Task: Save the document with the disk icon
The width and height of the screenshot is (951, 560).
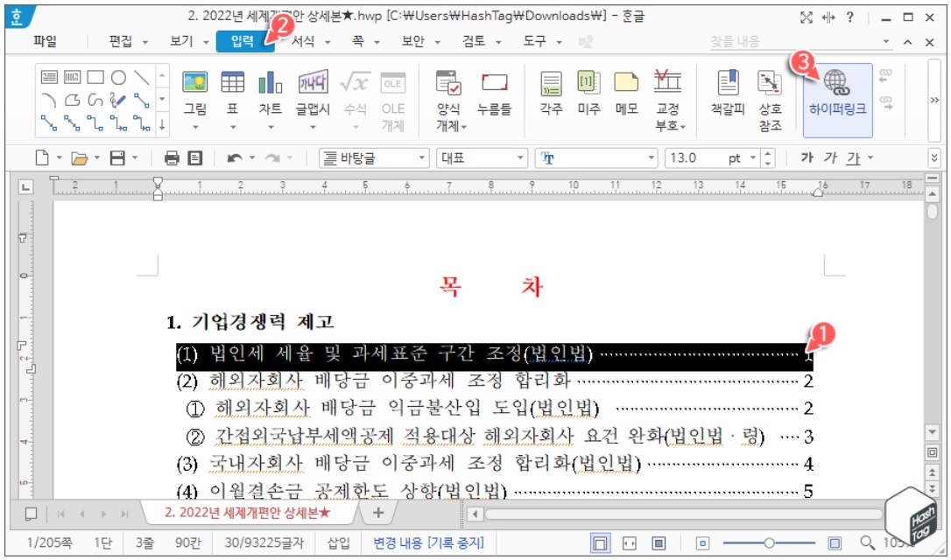Action: (x=117, y=158)
